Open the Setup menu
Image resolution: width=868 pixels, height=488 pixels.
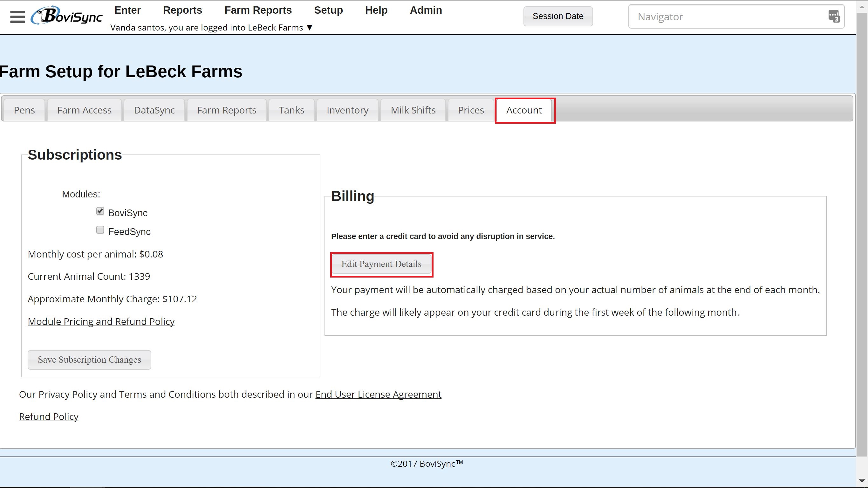point(328,10)
